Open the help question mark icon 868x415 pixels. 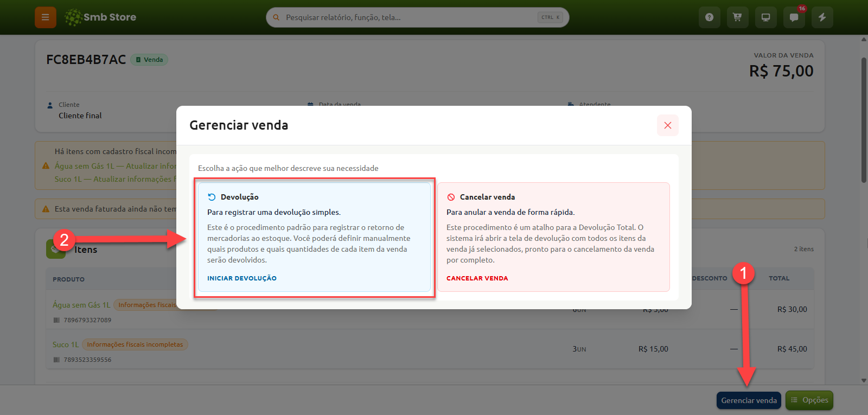point(709,17)
